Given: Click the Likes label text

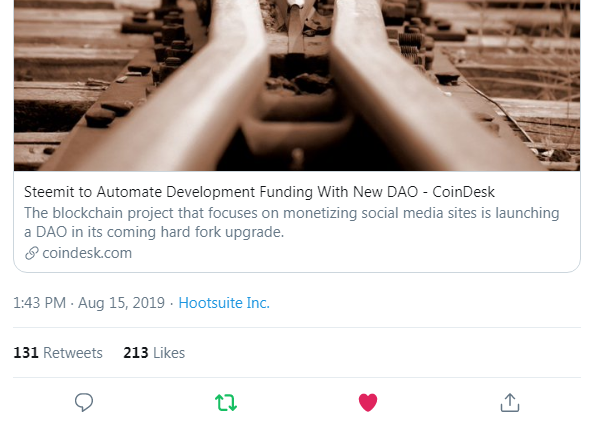Looking at the screenshot, I should coord(169,353).
